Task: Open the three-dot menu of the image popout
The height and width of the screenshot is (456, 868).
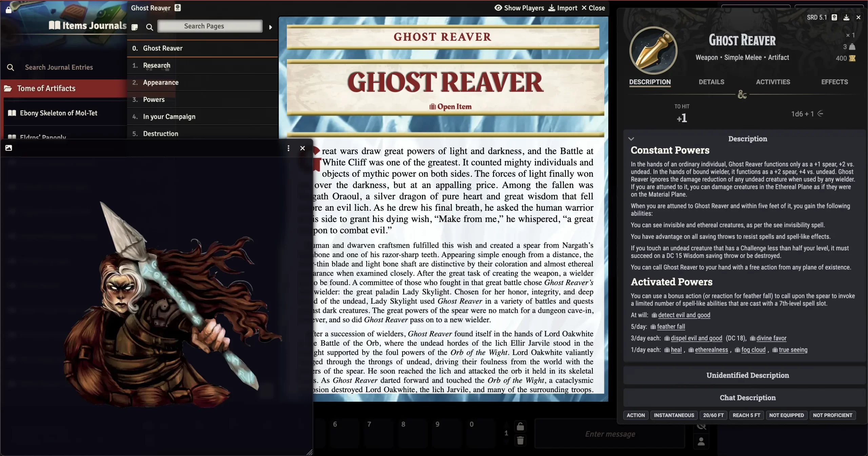Action: (288, 148)
